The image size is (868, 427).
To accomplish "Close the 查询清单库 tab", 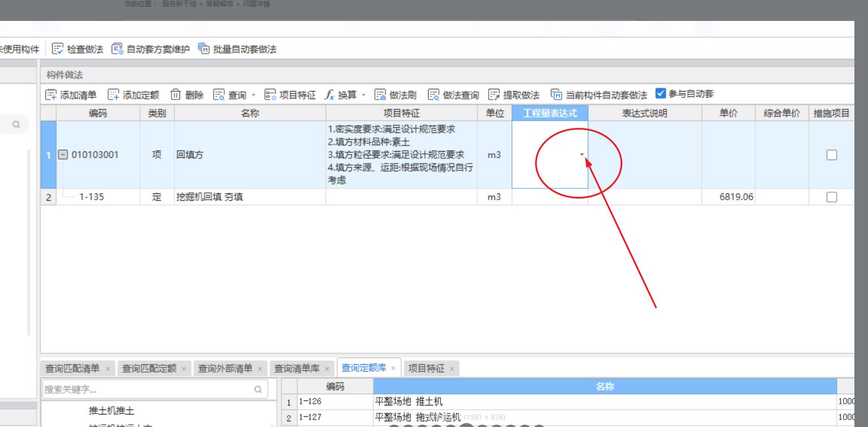I will click(328, 369).
